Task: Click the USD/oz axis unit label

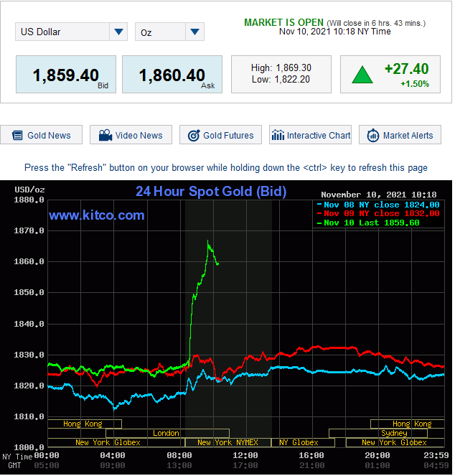Action: 29,190
